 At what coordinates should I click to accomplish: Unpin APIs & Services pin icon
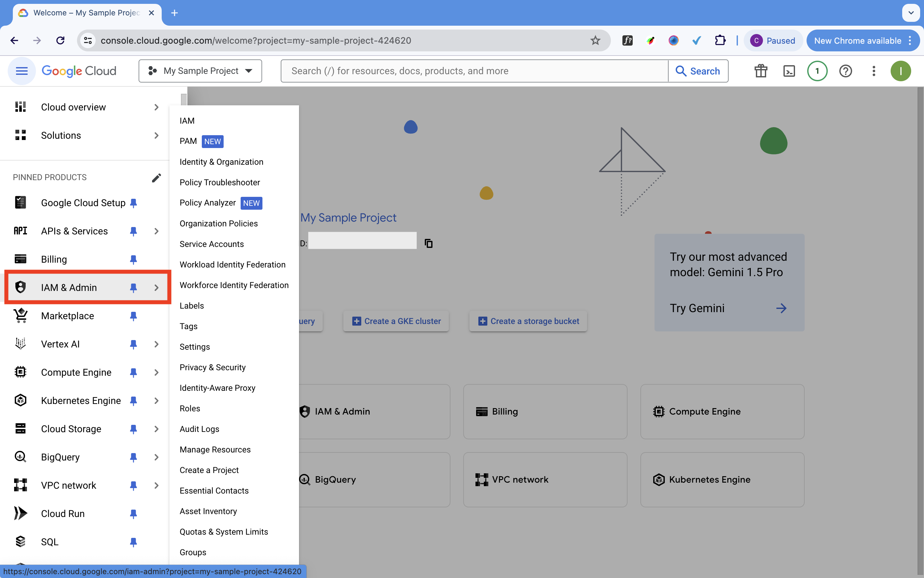pos(133,231)
